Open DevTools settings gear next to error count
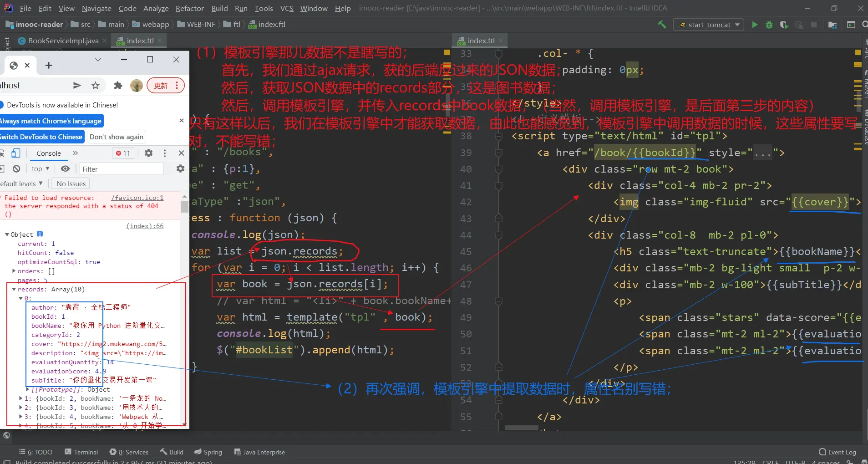Image resolution: width=868 pixels, height=464 pixels. point(148,153)
